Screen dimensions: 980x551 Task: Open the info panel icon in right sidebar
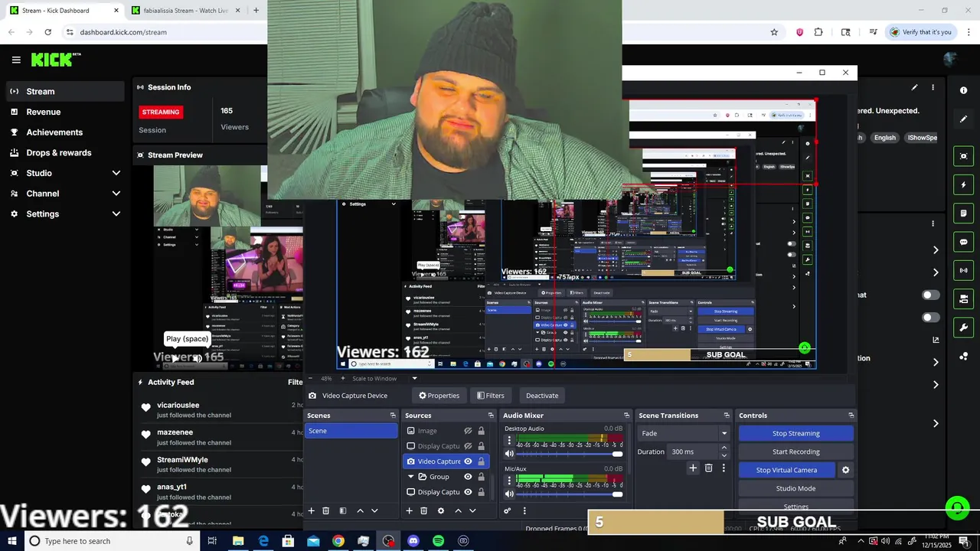click(x=963, y=90)
